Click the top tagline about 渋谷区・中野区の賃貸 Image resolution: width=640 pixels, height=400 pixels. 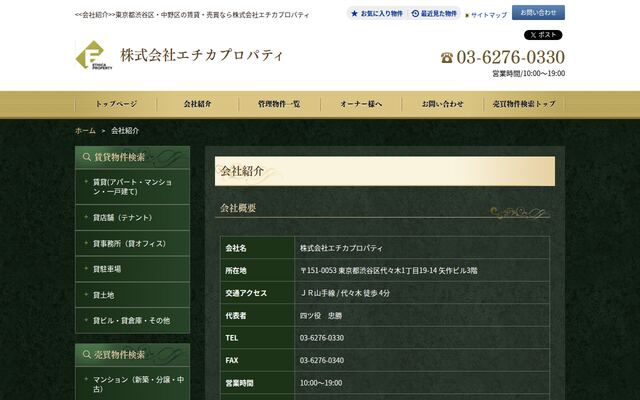(x=192, y=15)
